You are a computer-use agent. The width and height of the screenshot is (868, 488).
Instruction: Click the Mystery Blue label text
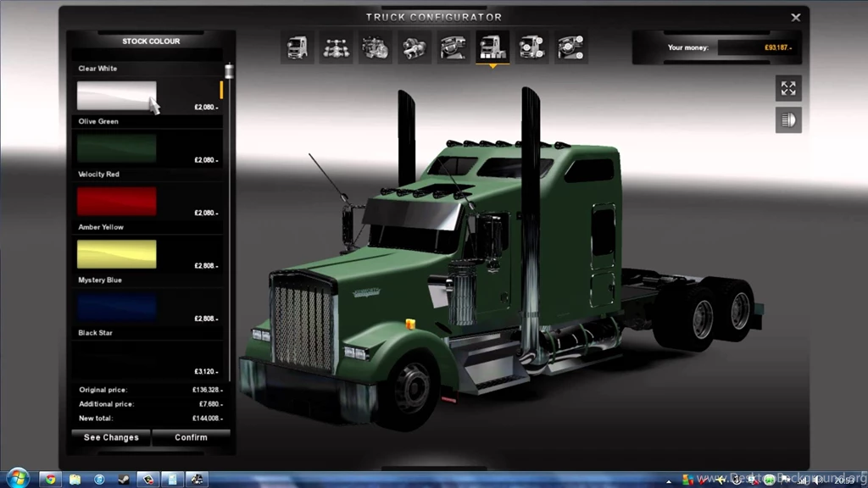(100, 280)
